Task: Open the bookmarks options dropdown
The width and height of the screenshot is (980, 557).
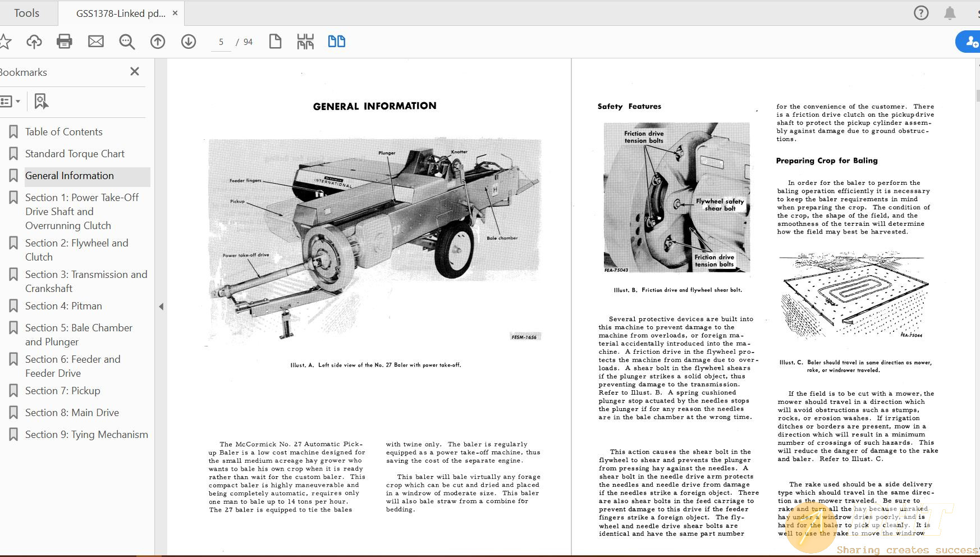Action: pyautogui.click(x=10, y=102)
